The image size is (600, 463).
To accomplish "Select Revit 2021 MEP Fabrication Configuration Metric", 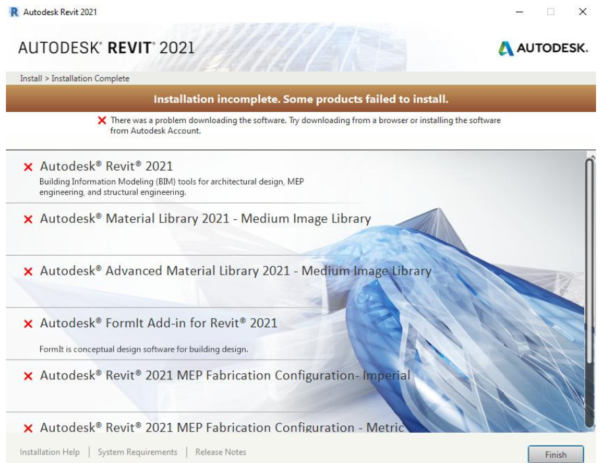I will [x=222, y=427].
